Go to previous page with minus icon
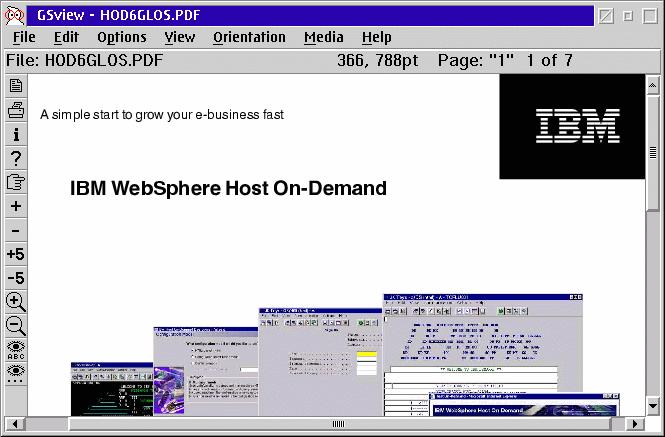 pos(16,230)
